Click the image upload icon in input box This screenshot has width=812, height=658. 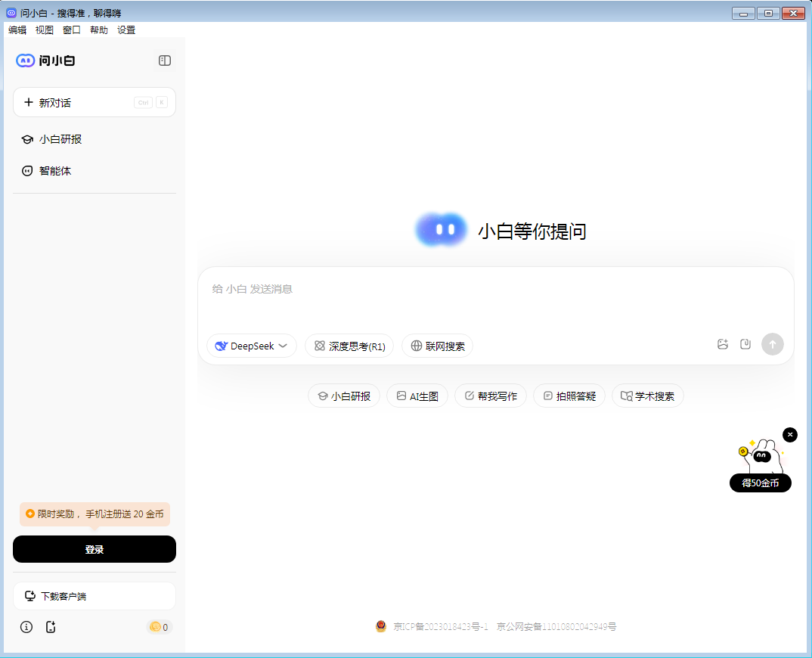pyautogui.click(x=723, y=344)
